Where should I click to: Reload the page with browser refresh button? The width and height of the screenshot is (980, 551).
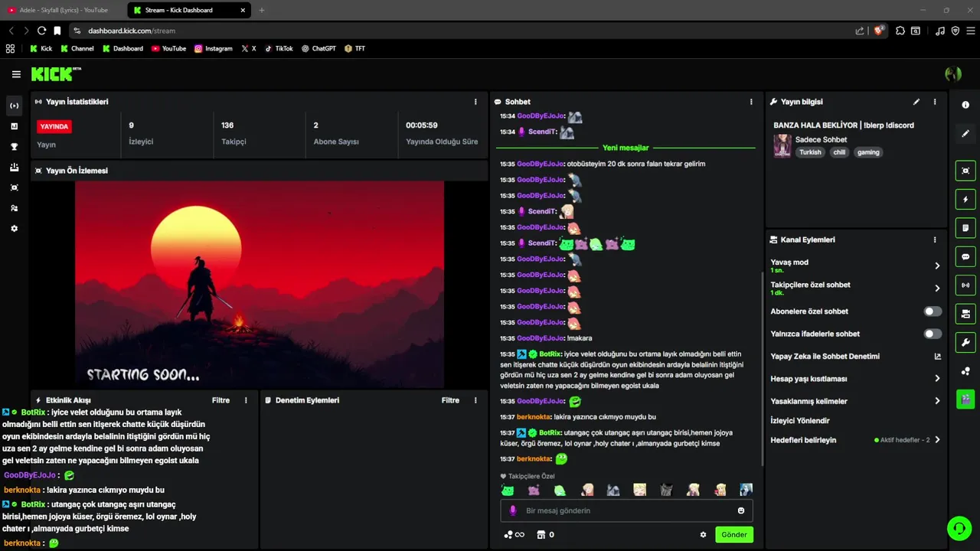pos(41,31)
